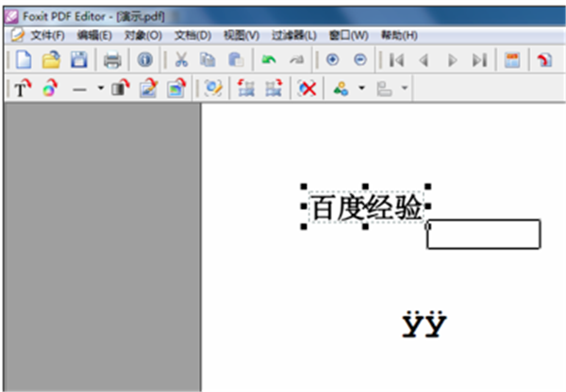Click the gradient fill tool icon
This screenshot has height=392, width=566.
coord(120,88)
